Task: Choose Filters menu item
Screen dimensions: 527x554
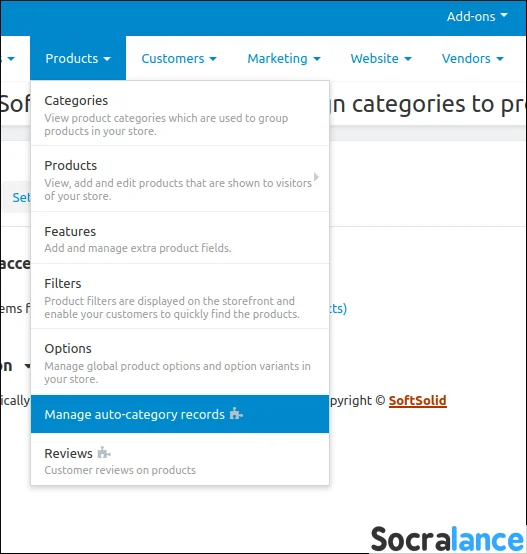Action: [x=180, y=297]
